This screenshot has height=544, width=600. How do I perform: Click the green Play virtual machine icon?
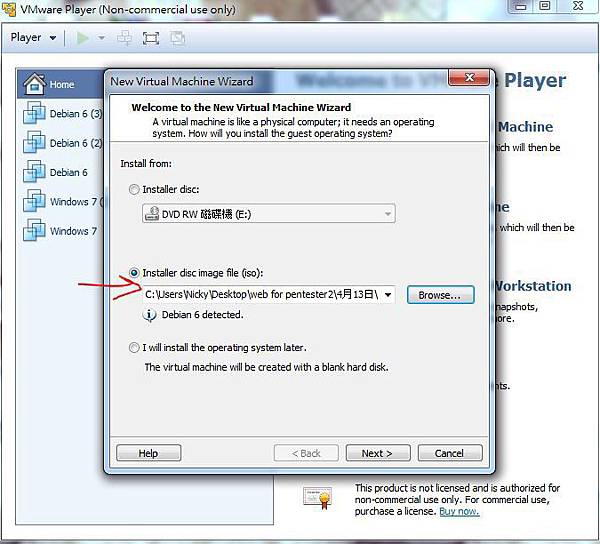pos(83,38)
